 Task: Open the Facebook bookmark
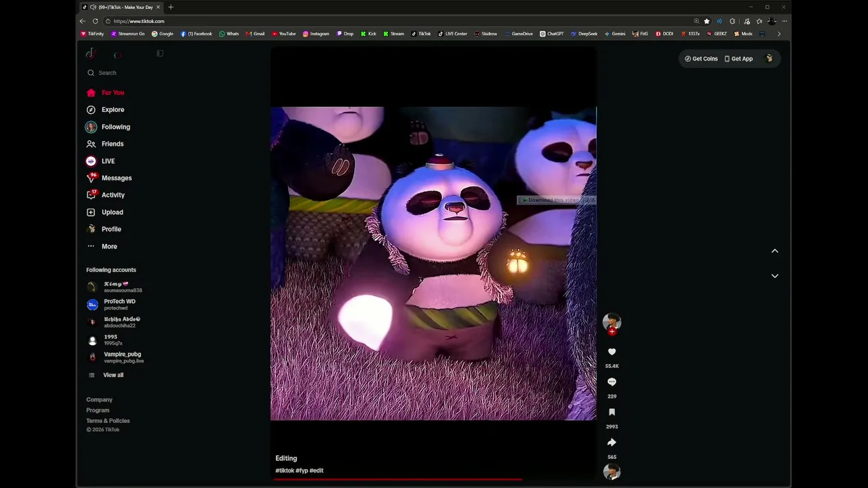[x=197, y=34]
